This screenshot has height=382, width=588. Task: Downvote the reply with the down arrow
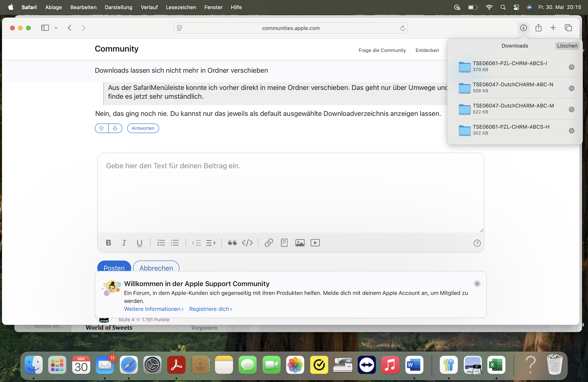click(115, 128)
